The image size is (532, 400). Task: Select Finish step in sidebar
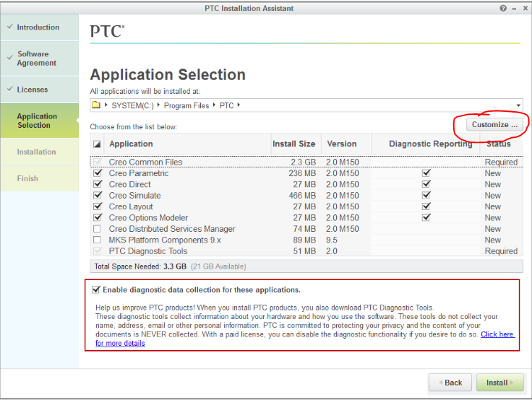[40, 178]
